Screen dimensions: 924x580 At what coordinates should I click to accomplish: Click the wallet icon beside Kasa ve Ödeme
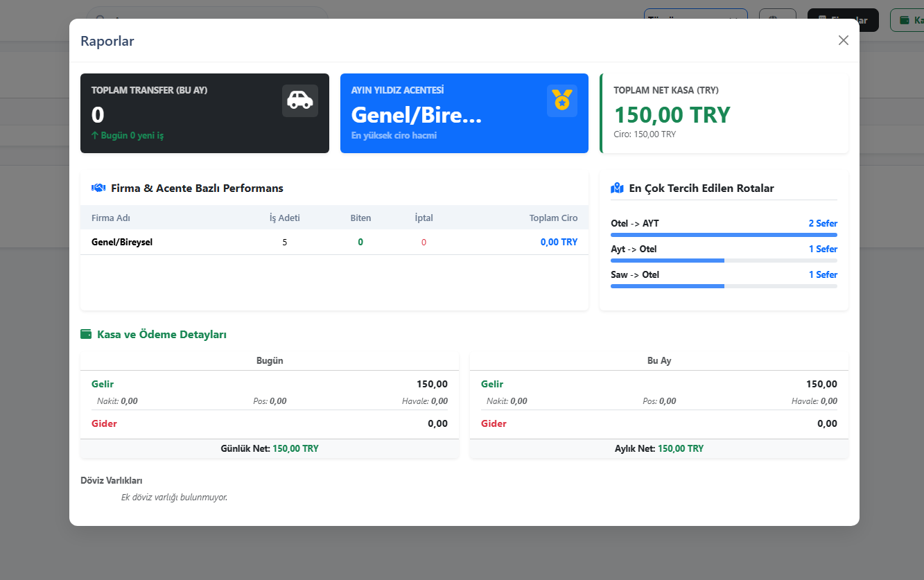(x=86, y=334)
